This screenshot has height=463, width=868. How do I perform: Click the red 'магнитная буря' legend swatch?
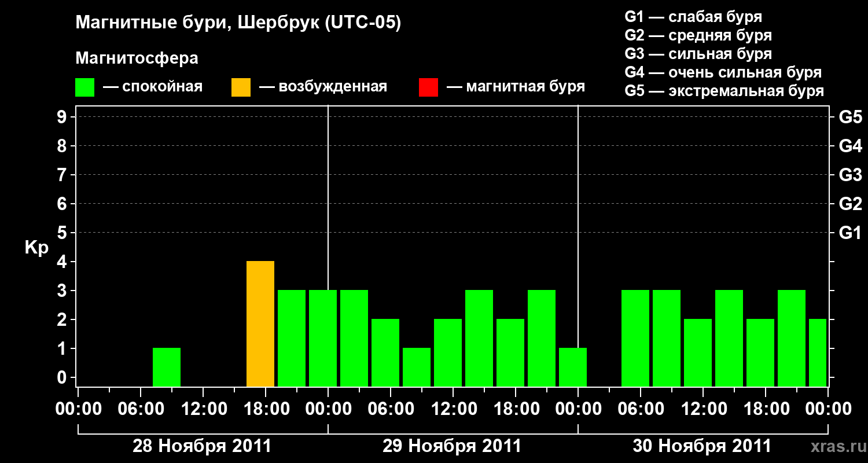coord(428,87)
